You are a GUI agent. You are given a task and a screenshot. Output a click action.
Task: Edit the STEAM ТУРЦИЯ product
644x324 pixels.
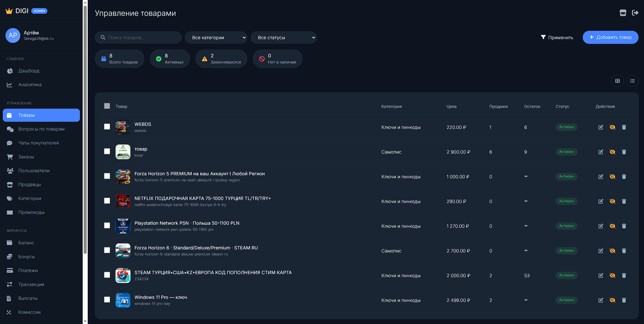[x=601, y=276]
